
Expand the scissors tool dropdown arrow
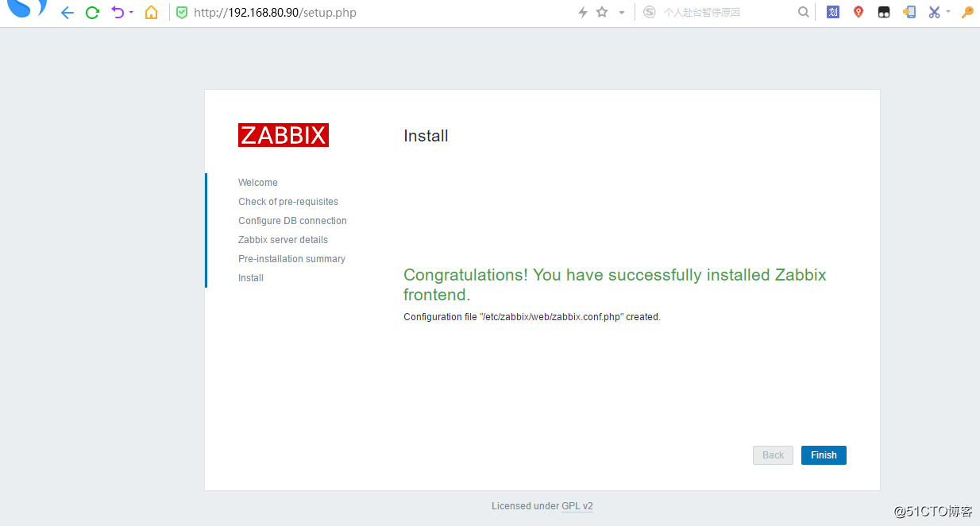[948, 13]
